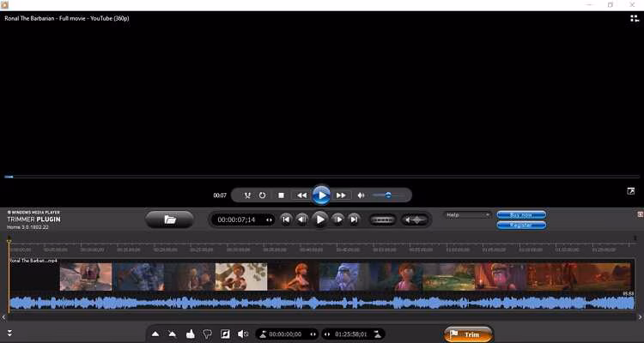Click the Register button
The width and height of the screenshot is (644, 343).
521,226
